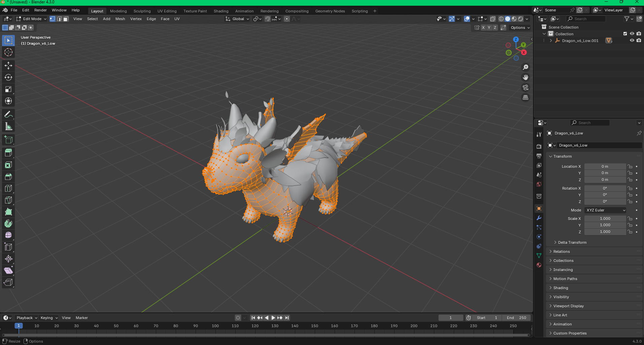Viewport: 644px width, 345px height.
Task: Switch to face select mode
Action: [66, 19]
